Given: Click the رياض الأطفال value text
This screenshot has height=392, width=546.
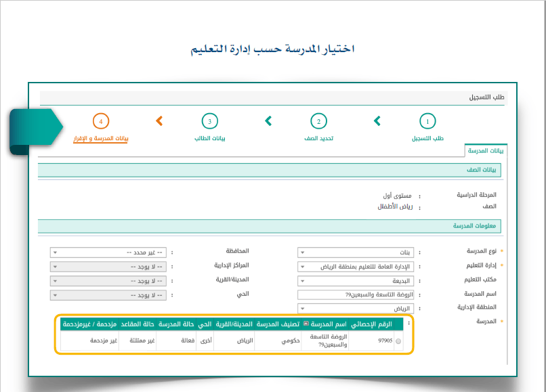Looking at the screenshot, I should [395, 206].
